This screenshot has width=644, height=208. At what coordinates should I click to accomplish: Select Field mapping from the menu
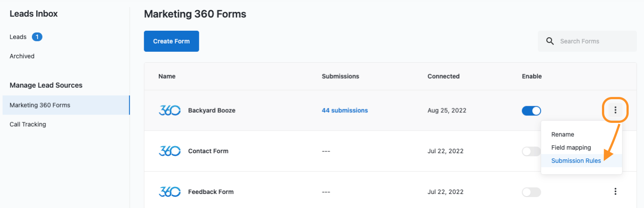tap(571, 147)
